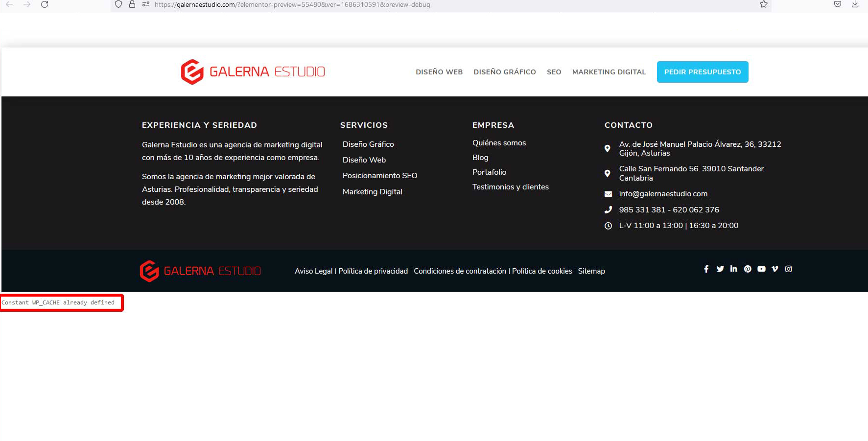Click the L-V 11:00 a 13:00 hours text
Viewport: 868px width, 441px height.
pos(679,226)
